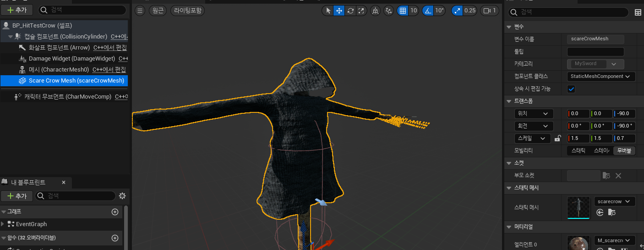
Task: Toggle rotation angle snapping icon
Action: coord(427,11)
